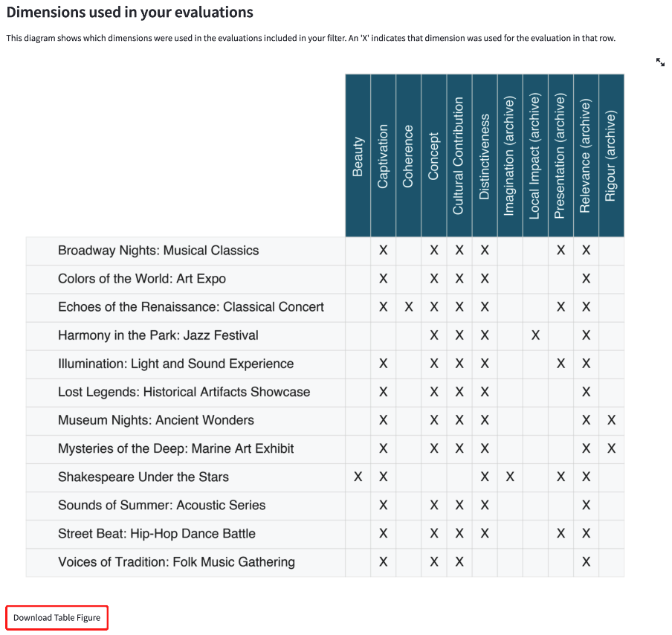Click the Beauty column header
This screenshot has width=672, height=635.
point(358,156)
